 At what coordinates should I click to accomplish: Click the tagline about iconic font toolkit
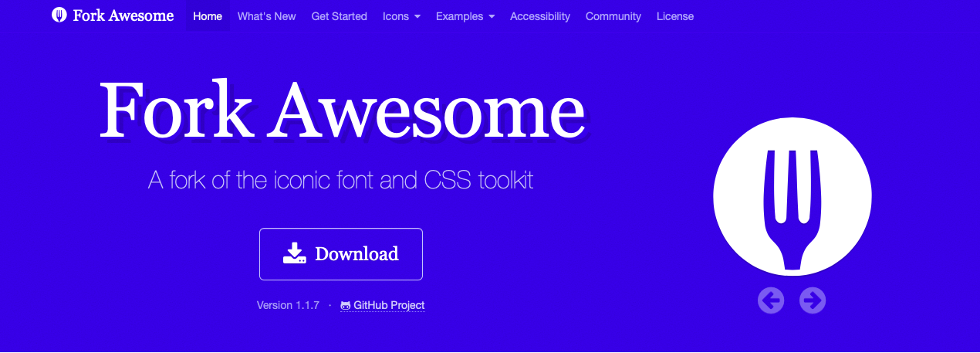coord(340,181)
